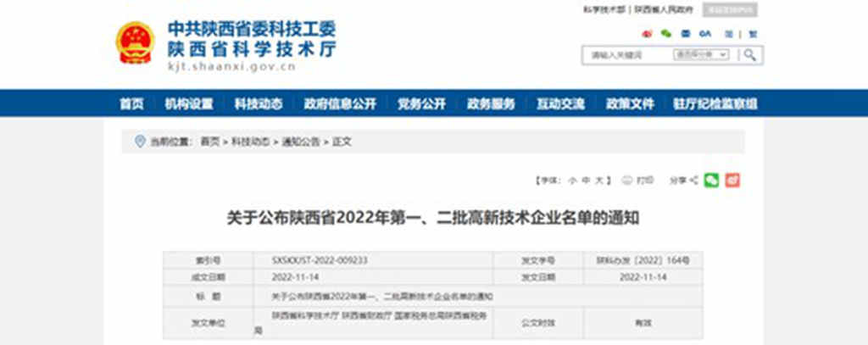Click the 成文日期 value 2022-11-14
This screenshot has height=345, width=868.
(x=295, y=277)
